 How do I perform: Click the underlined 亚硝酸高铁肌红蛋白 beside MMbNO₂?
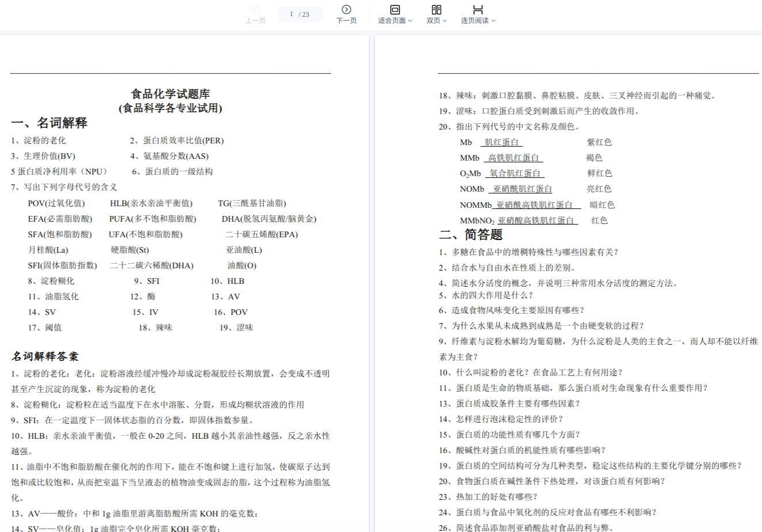click(536, 221)
